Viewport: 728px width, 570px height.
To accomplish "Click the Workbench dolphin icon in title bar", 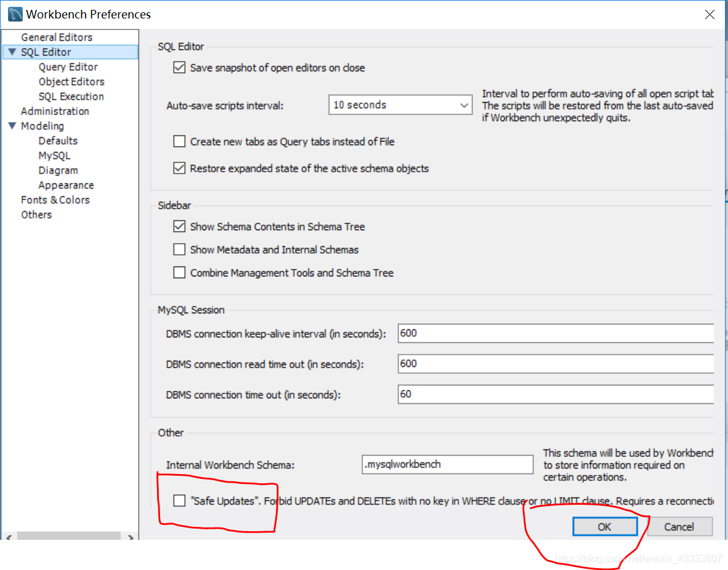I will 15,14.
